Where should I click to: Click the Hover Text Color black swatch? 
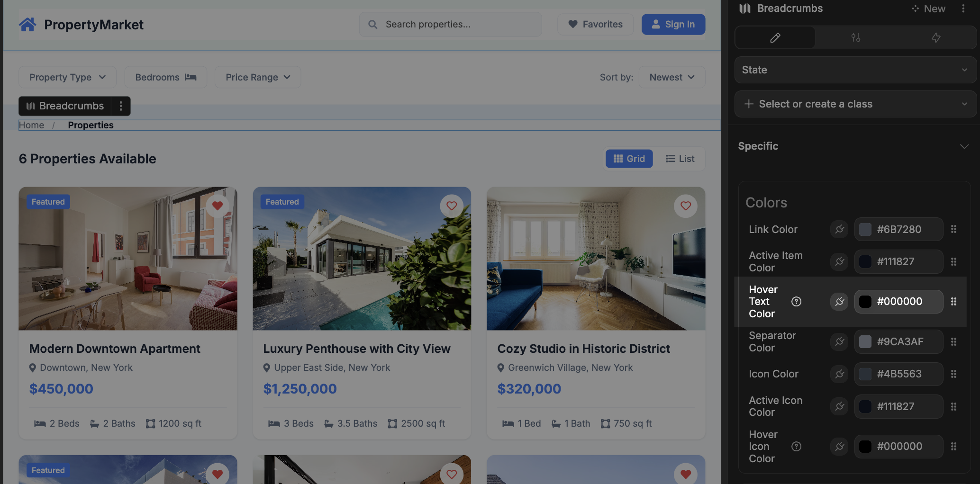(865, 302)
